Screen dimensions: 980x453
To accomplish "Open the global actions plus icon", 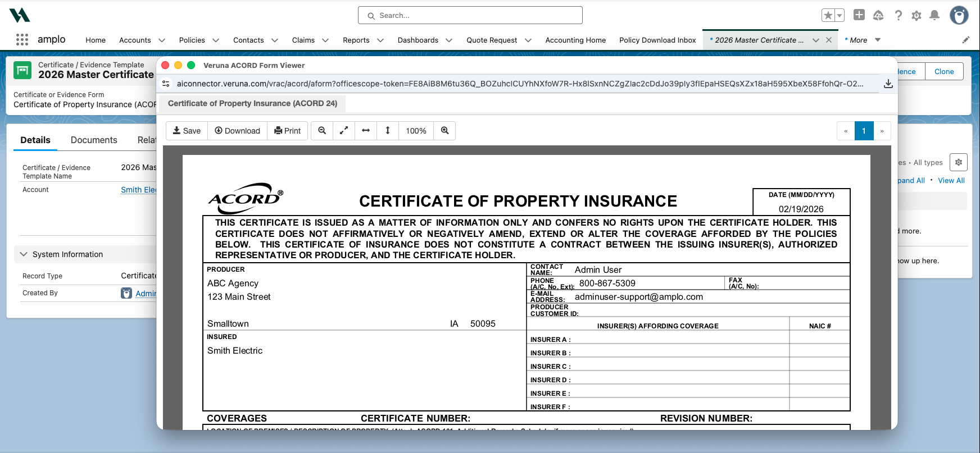I will coord(859,15).
